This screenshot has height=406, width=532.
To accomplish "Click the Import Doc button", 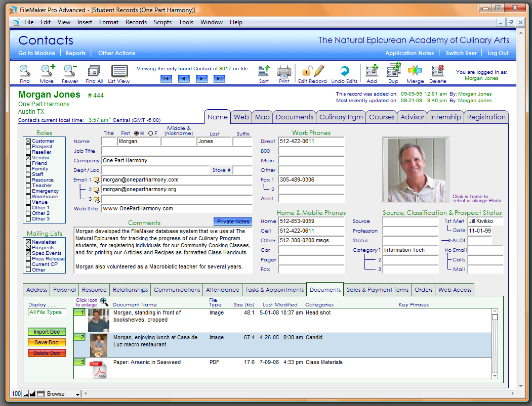I will 47,332.
